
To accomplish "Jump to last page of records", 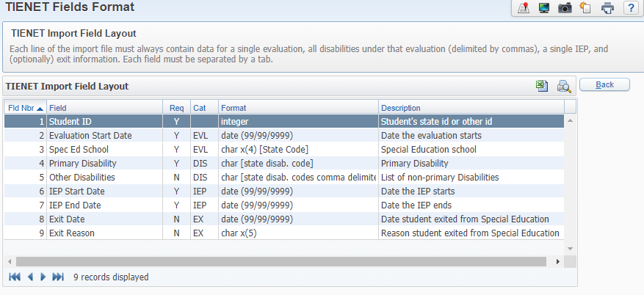I will coord(59,277).
